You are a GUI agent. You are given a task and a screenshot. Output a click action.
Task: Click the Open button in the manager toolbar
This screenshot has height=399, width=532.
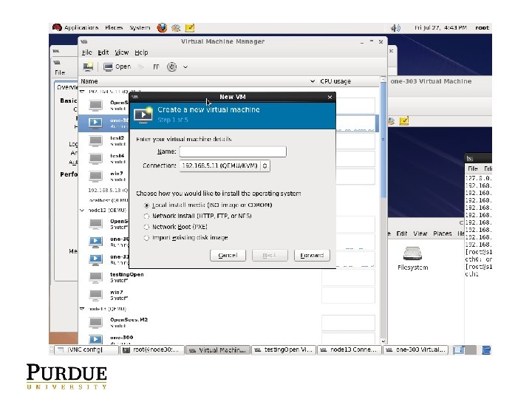tap(117, 66)
